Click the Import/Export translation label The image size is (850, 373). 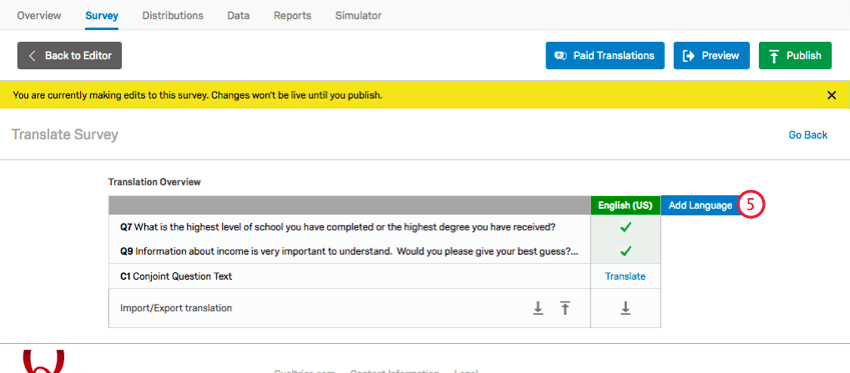(x=176, y=308)
